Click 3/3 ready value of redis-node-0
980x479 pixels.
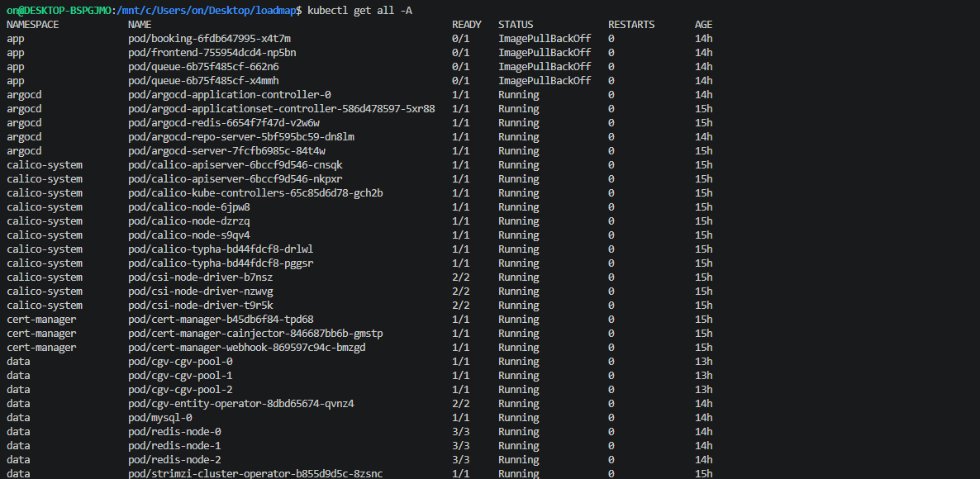click(460, 432)
